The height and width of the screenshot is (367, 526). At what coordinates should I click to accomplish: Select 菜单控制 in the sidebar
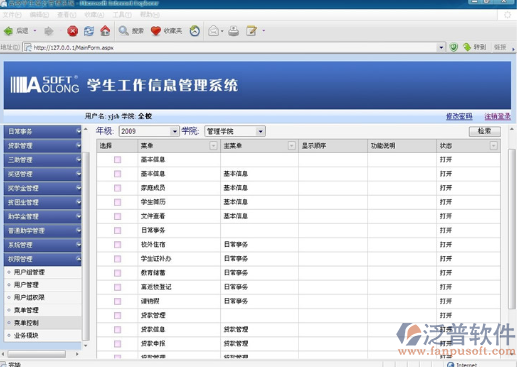[26, 323]
